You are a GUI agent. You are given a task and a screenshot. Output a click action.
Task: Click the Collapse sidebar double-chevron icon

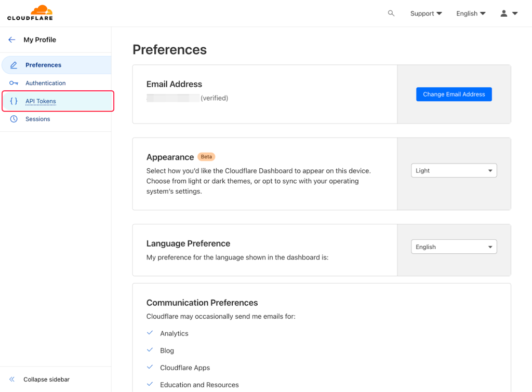click(12, 380)
